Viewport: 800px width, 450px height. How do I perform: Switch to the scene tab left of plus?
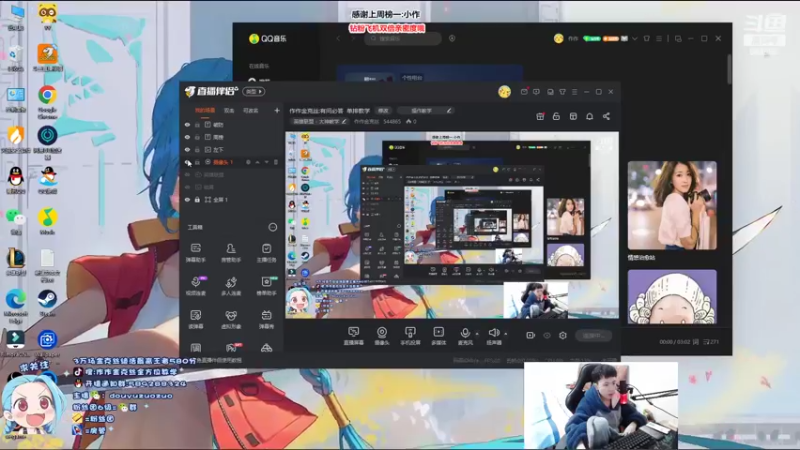251,110
